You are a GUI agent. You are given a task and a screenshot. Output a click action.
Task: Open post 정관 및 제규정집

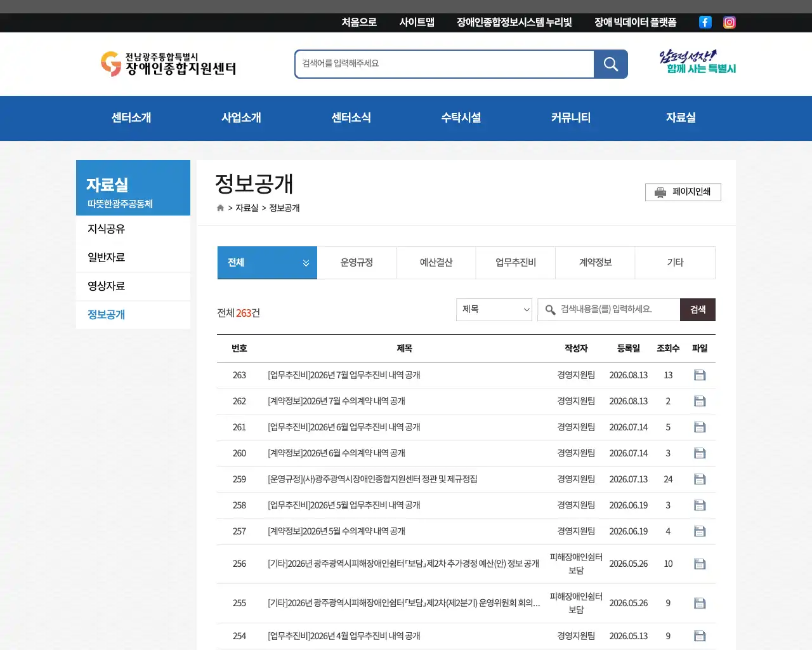(372, 479)
